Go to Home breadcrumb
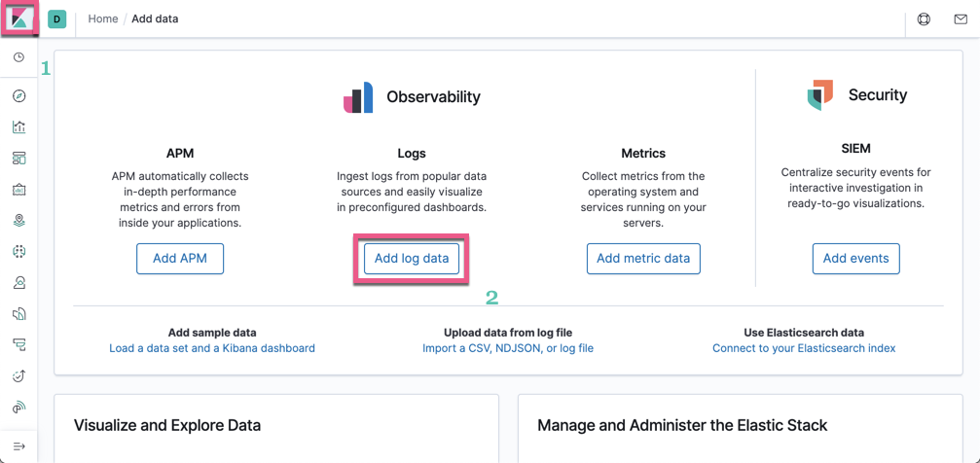The image size is (980, 463). (x=103, y=18)
